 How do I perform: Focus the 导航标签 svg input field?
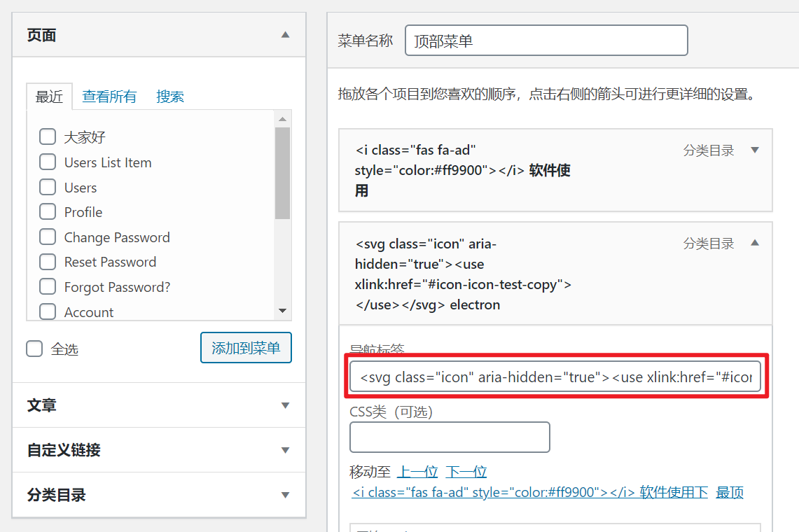[x=555, y=377]
